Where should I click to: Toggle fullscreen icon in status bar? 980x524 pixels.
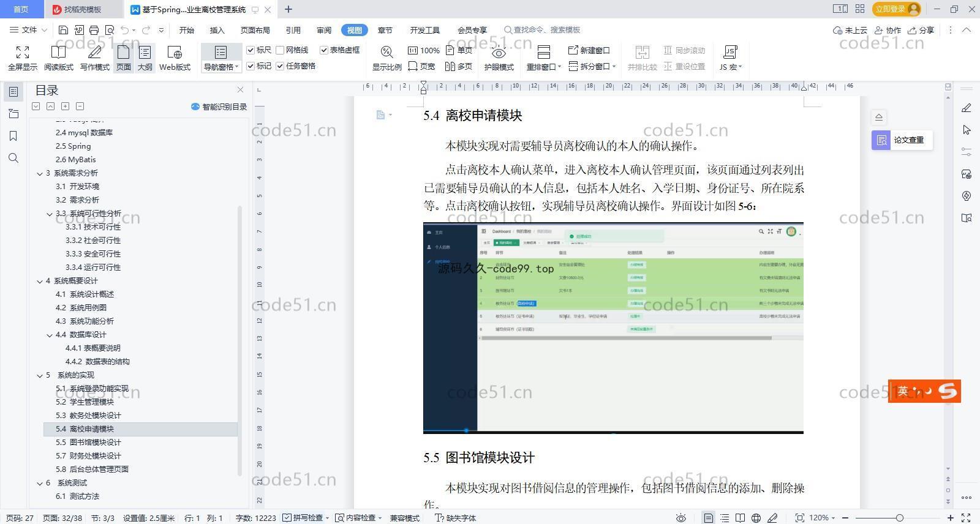(966, 518)
